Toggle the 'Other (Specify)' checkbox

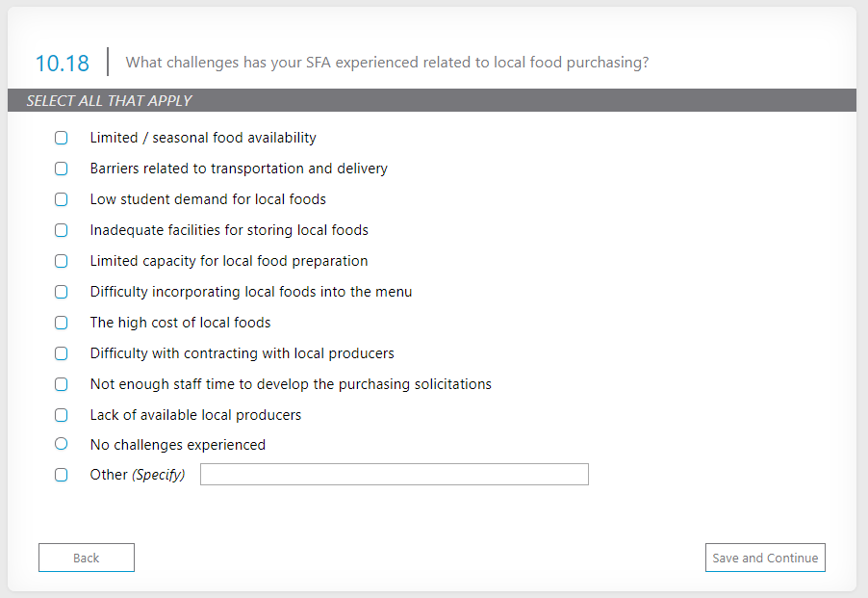62,475
